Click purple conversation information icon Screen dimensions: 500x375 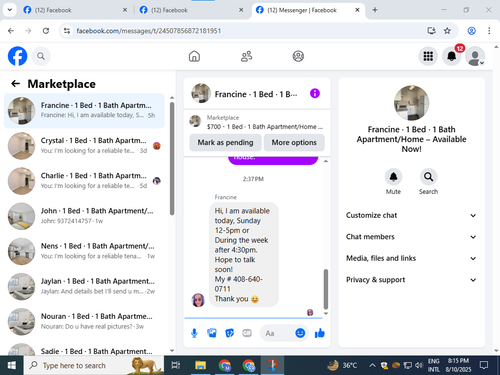click(315, 94)
